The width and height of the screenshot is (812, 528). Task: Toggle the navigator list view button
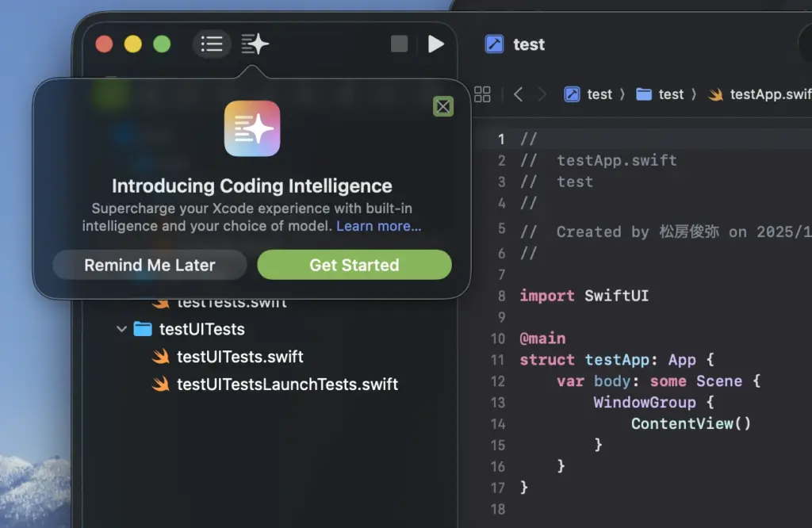(x=212, y=44)
